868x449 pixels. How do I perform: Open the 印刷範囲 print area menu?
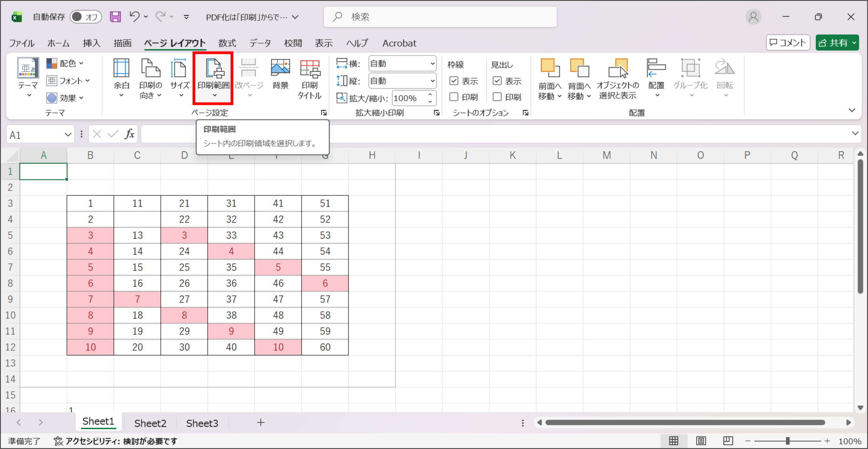213,78
